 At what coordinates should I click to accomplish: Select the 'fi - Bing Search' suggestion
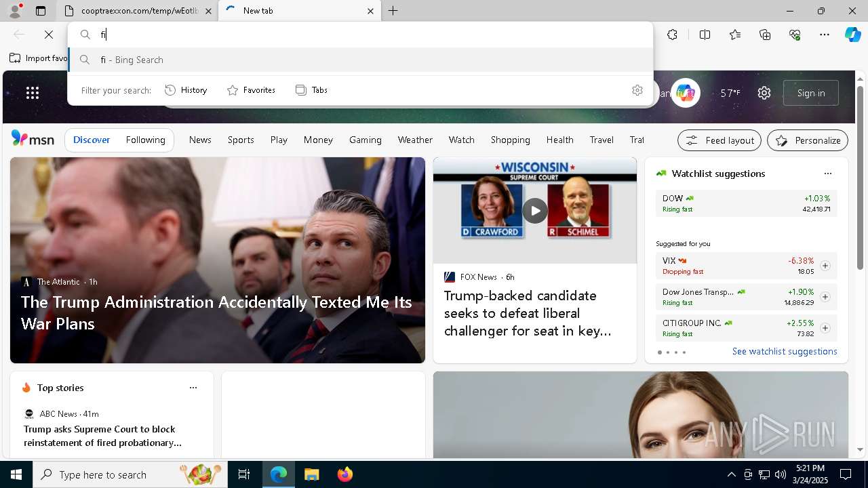pos(361,60)
